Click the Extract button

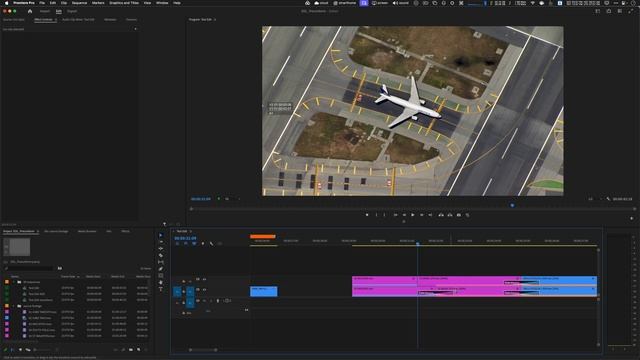[449, 215]
